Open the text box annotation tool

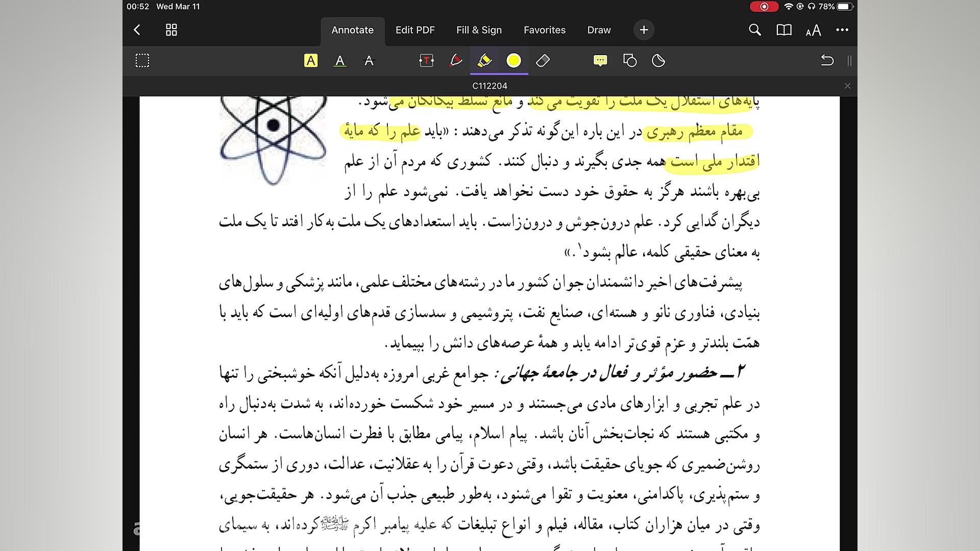coord(426,61)
